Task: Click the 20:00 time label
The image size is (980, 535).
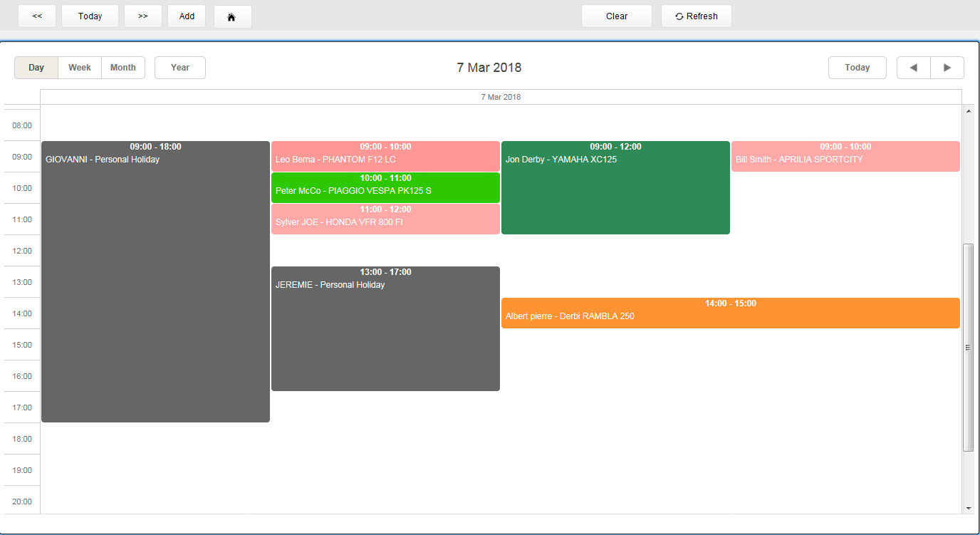Action: point(22,502)
